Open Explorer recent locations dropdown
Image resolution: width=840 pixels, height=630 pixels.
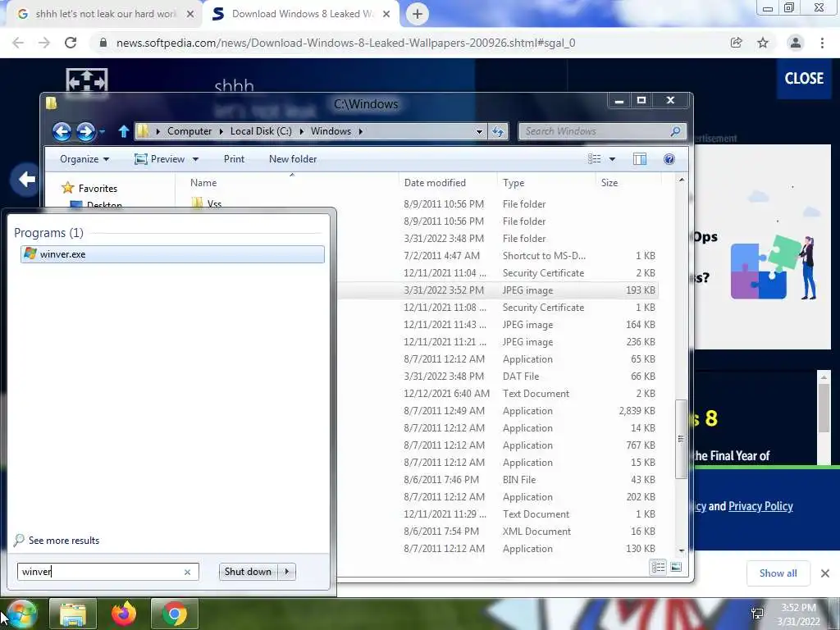[x=103, y=131]
